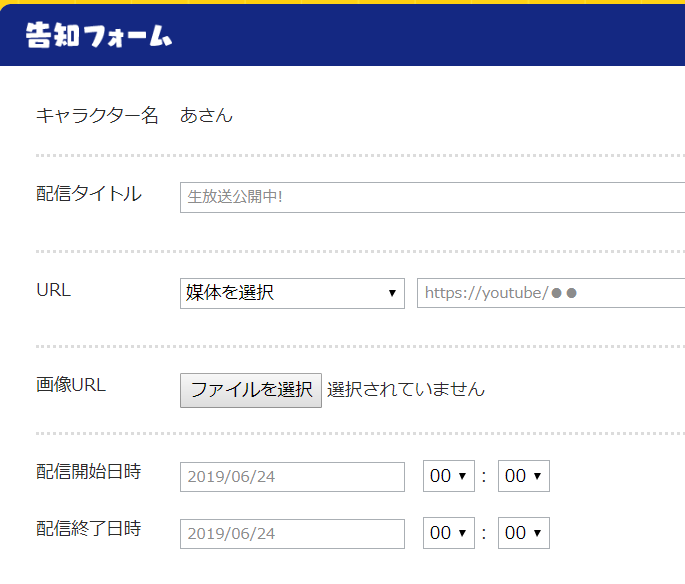
Task: Click the https://youtube/ URL input field
Action: [551, 293]
